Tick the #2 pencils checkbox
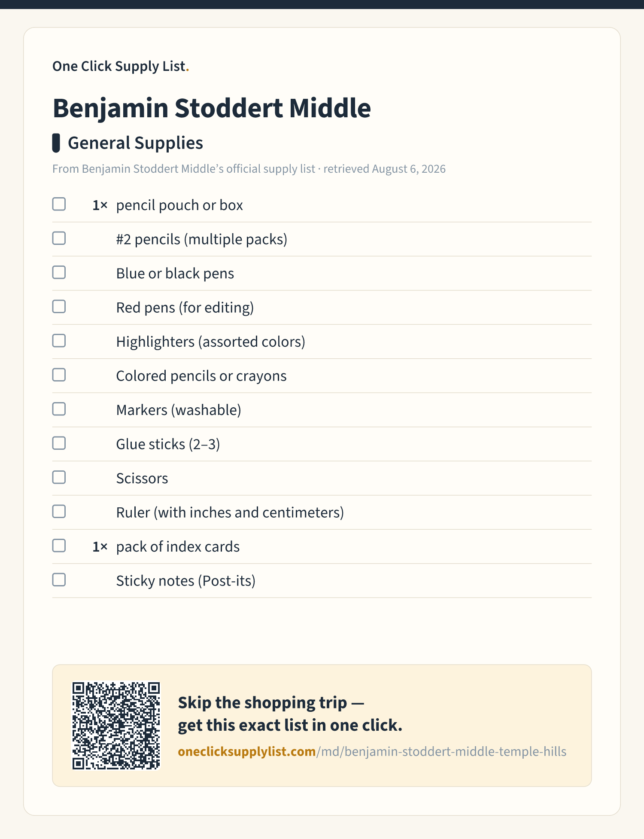Viewport: 644px width, 839px height. (x=59, y=238)
